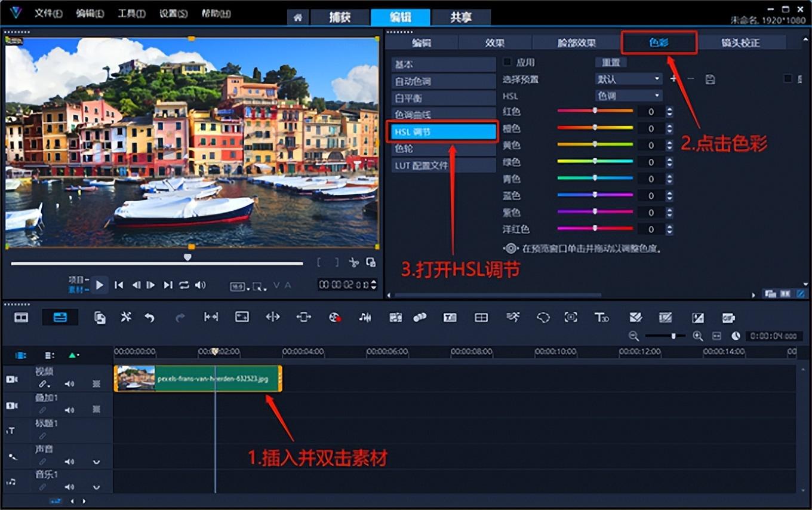Step to previous frame
The height and width of the screenshot is (510, 812).
point(136,285)
